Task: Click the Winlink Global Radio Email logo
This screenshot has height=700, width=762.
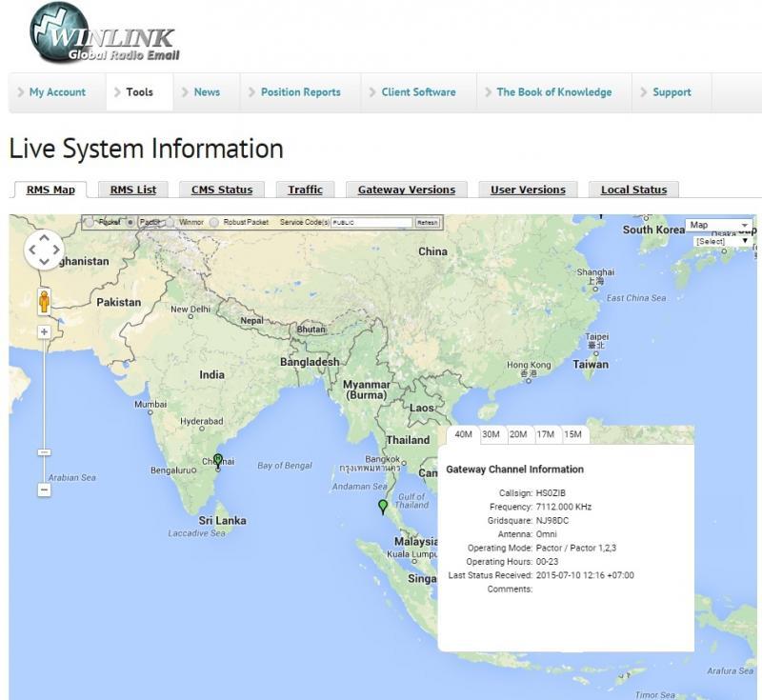Action: coord(105,34)
